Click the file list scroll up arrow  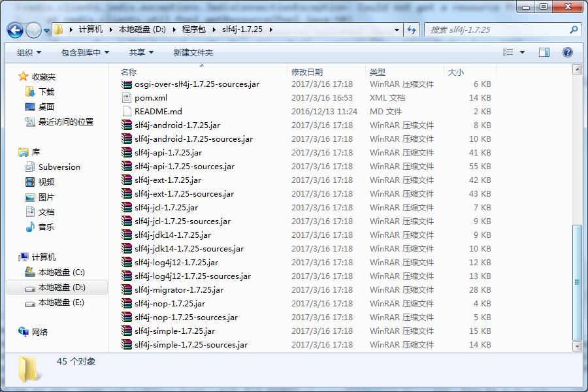pyautogui.click(x=577, y=69)
